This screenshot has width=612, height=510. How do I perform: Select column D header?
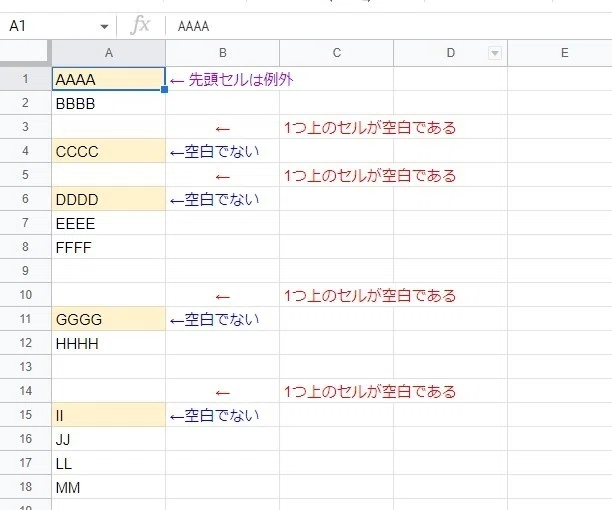coord(450,53)
